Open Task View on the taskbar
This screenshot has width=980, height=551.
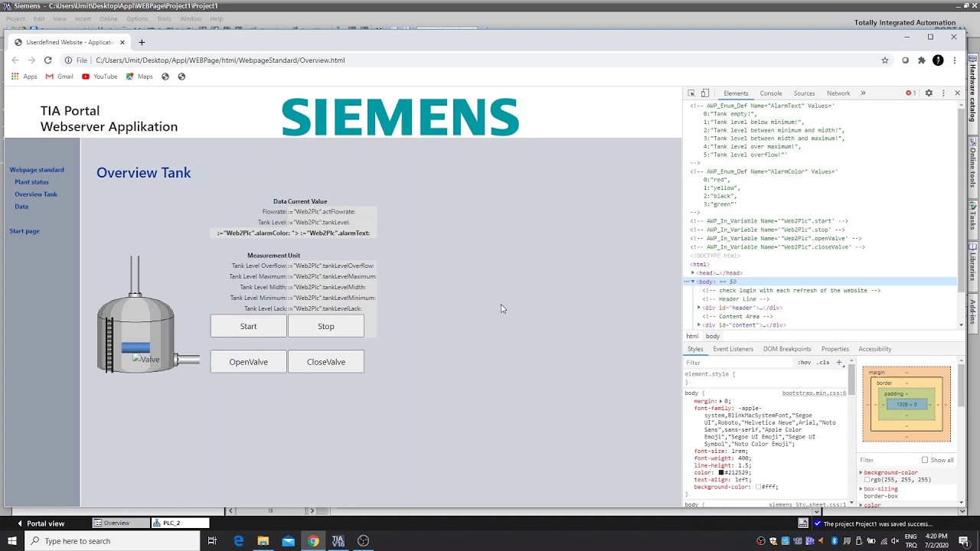click(x=212, y=541)
